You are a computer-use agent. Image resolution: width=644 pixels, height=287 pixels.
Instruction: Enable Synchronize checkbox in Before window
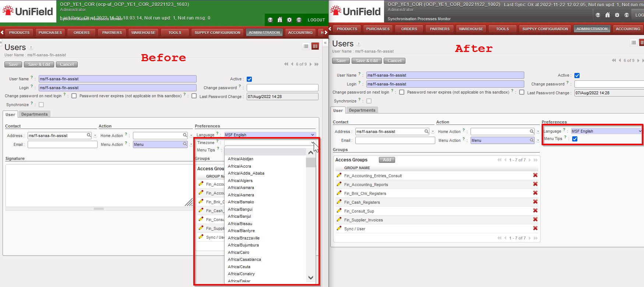(41, 105)
